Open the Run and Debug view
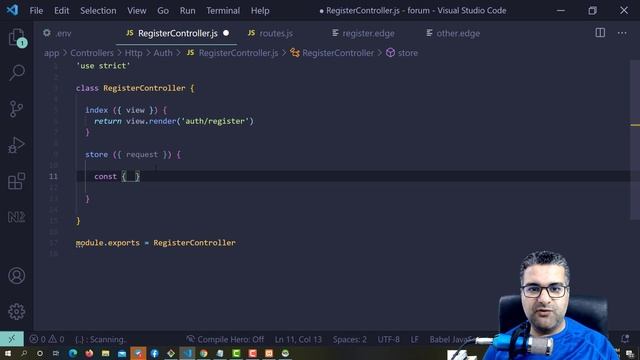640x360 pixels. tap(16, 145)
